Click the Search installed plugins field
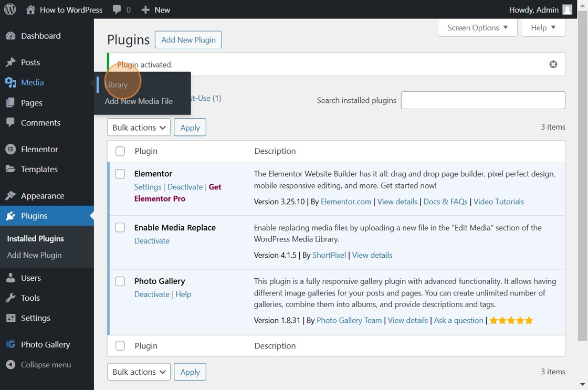Viewport: 588px width, 390px height. pos(483,100)
